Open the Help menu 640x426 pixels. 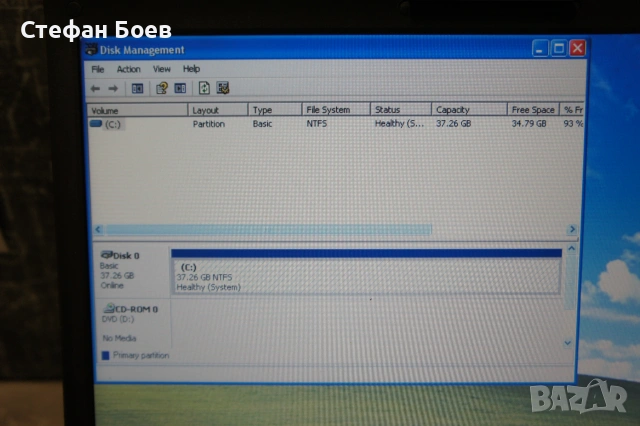point(191,69)
